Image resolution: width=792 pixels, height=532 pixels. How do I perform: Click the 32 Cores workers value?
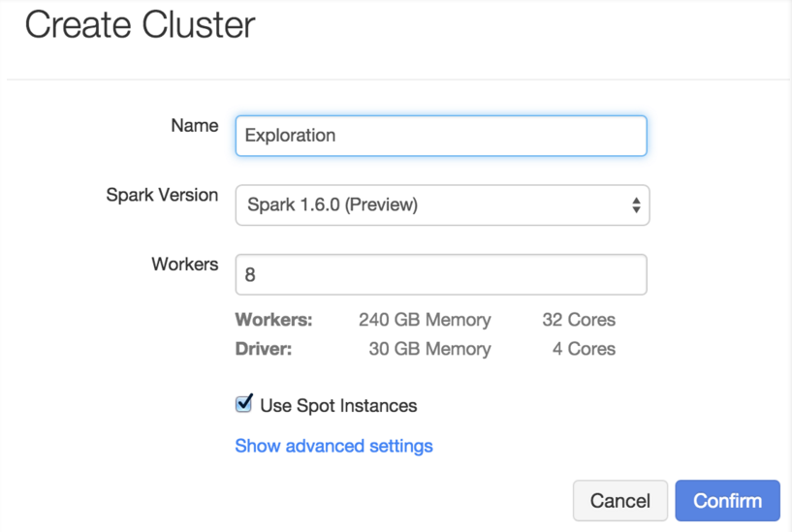(579, 320)
